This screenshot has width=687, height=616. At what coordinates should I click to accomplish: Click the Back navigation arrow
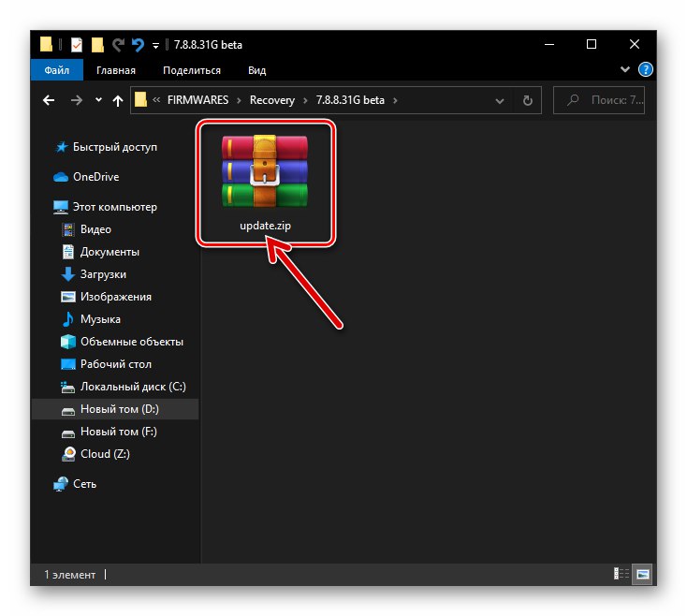click(49, 100)
